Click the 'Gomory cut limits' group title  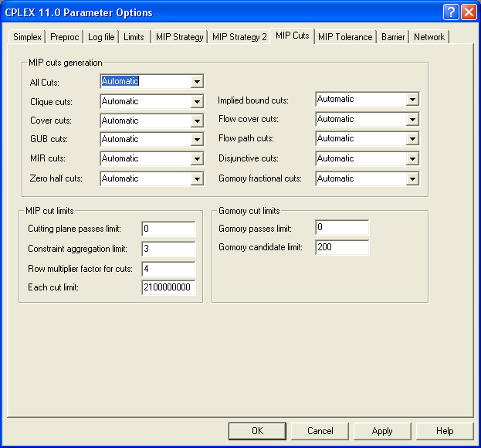pyautogui.click(x=249, y=211)
